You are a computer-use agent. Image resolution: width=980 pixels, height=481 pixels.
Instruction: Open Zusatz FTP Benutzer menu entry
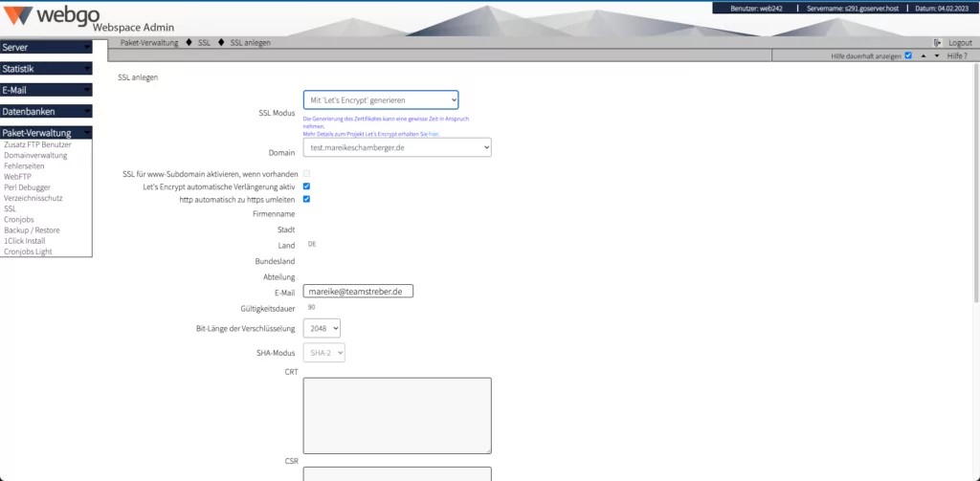tap(37, 144)
